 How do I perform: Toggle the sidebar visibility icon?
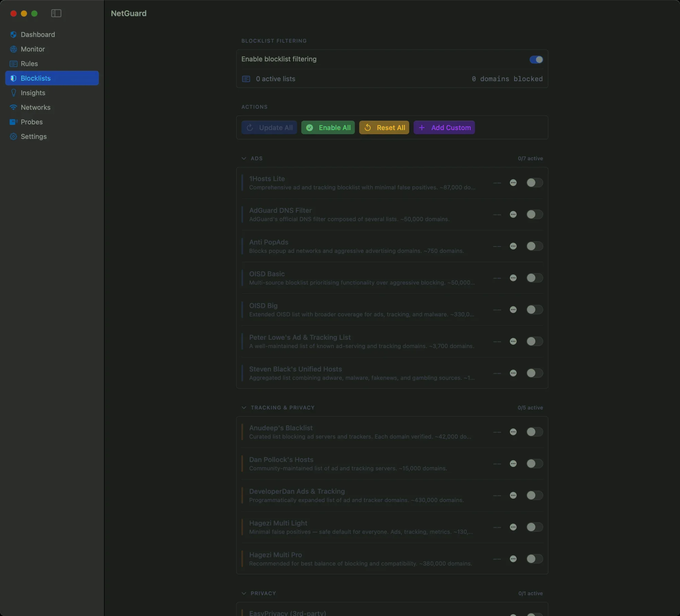[x=56, y=13]
